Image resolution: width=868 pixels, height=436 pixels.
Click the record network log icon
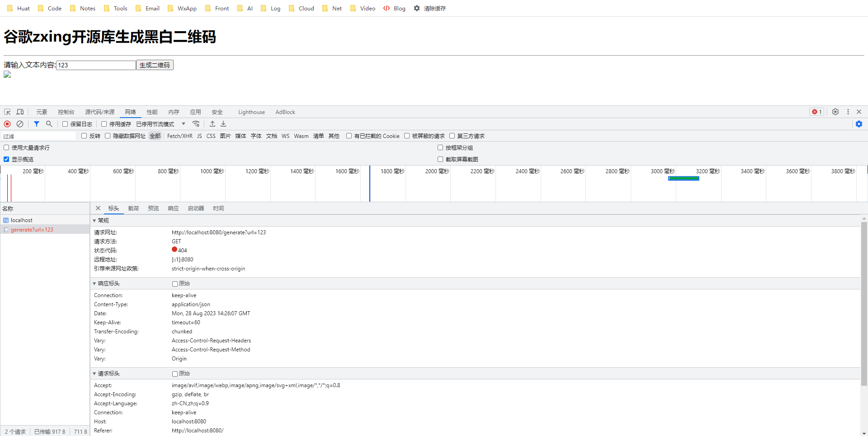pos(7,124)
